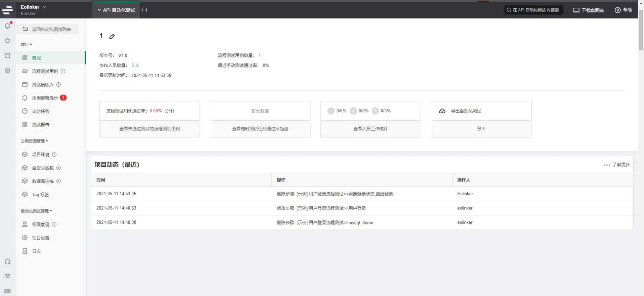The image size is (644, 296).
Task: Click the Eolinker logo icon
Action: (7, 10)
